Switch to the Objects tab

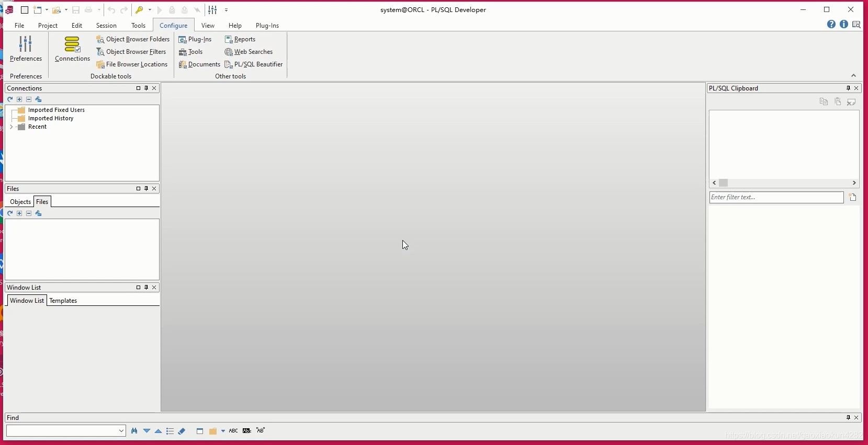[20, 202]
